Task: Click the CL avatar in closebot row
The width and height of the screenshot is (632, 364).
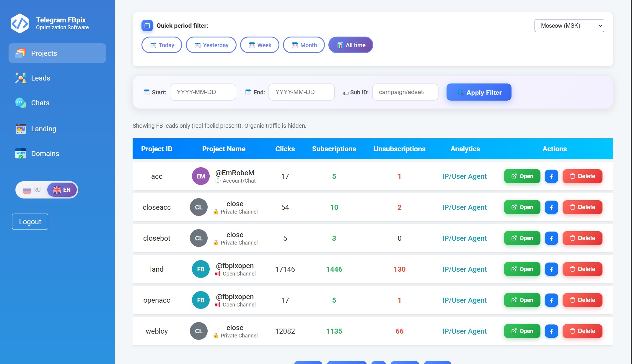Action: pyautogui.click(x=199, y=238)
